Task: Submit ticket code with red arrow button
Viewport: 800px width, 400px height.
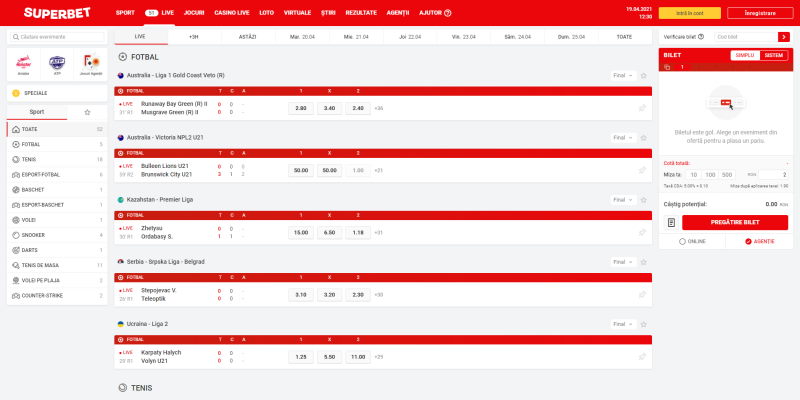Action: coord(783,37)
